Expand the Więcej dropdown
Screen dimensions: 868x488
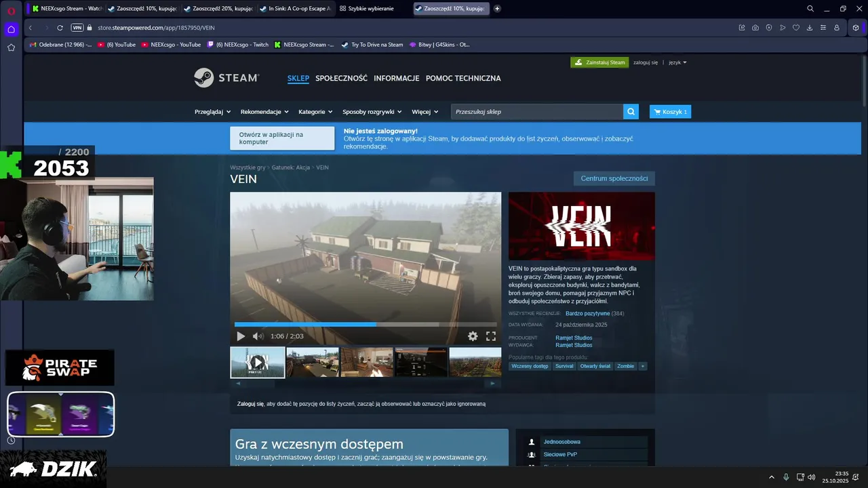pos(425,112)
